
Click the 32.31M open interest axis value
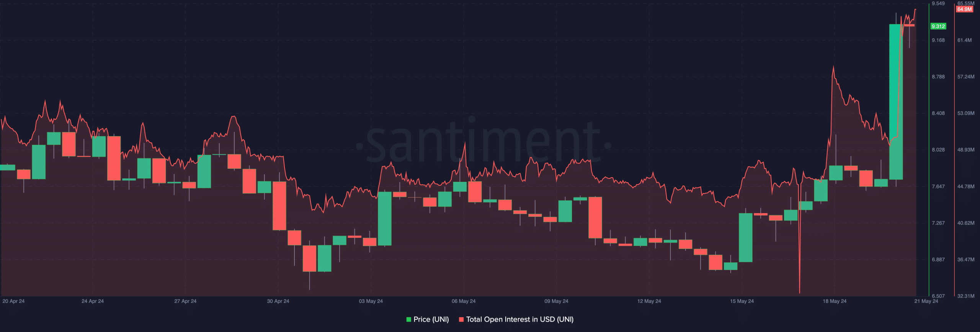pos(966,296)
